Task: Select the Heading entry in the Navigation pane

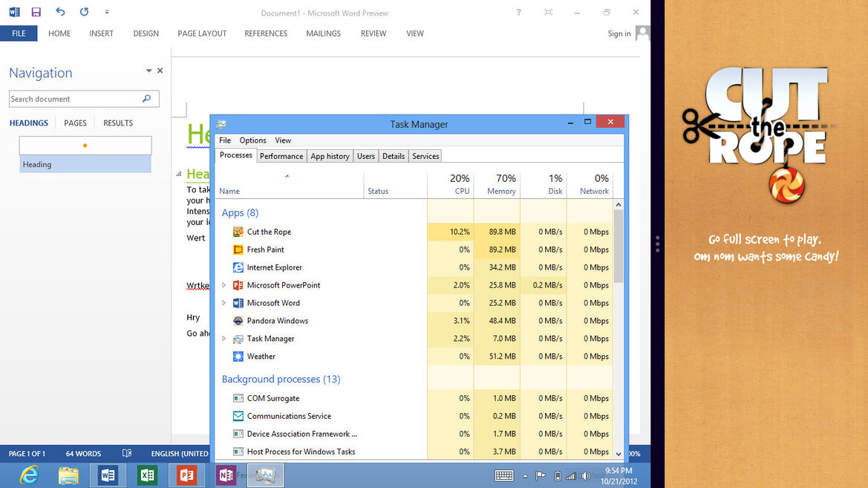Action: point(85,164)
